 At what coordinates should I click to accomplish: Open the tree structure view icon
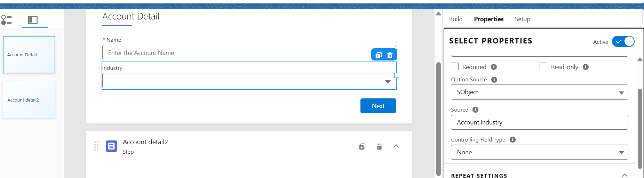(x=7, y=20)
